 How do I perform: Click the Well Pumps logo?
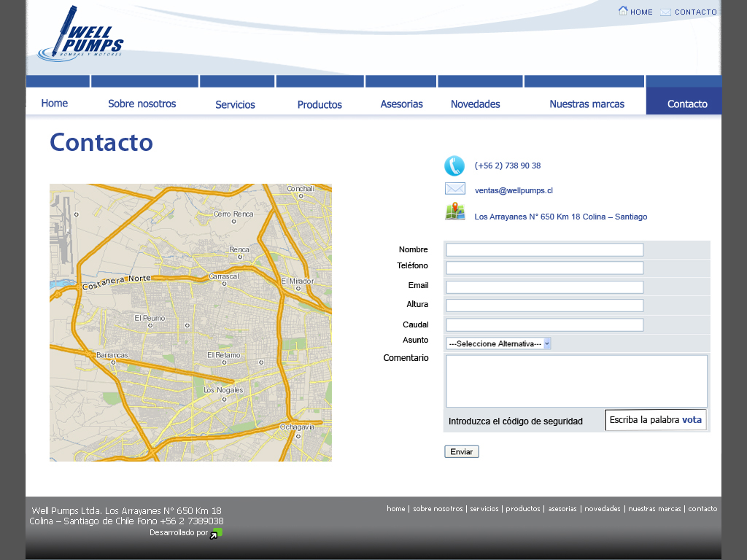(80, 35)
